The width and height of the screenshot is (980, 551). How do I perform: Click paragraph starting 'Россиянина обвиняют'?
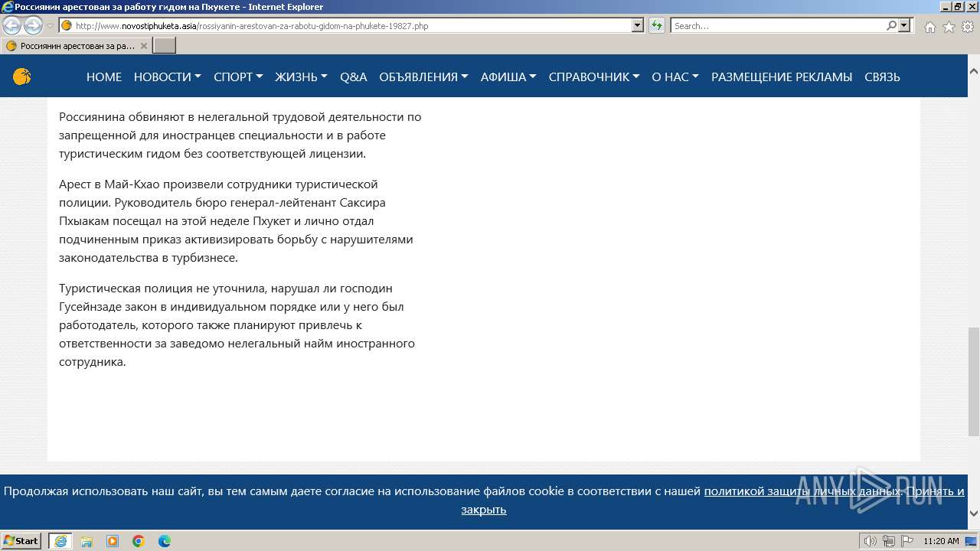click(x=240, y=135)
